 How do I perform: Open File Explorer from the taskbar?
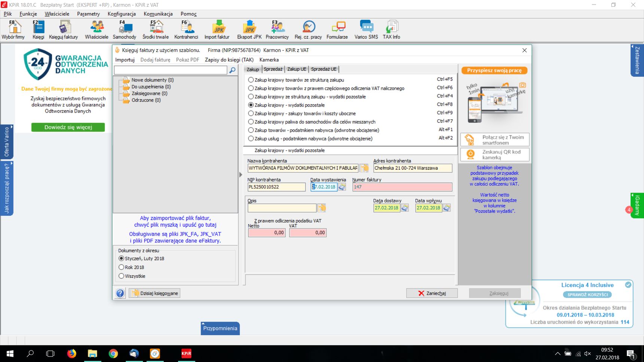(x=92, y=353)
